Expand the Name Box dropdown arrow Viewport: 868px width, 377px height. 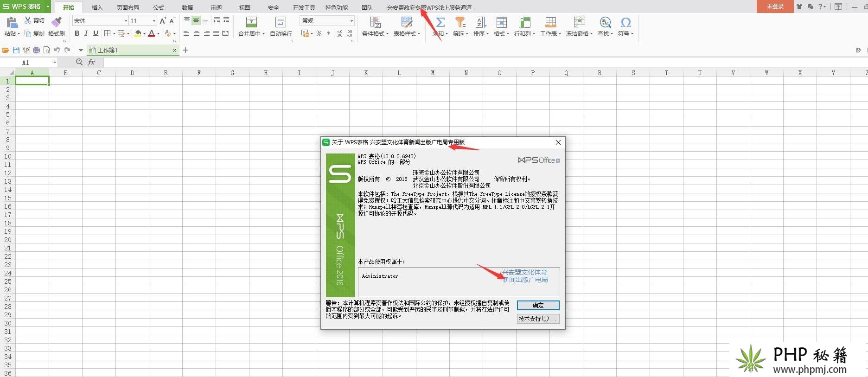(55, 62)
